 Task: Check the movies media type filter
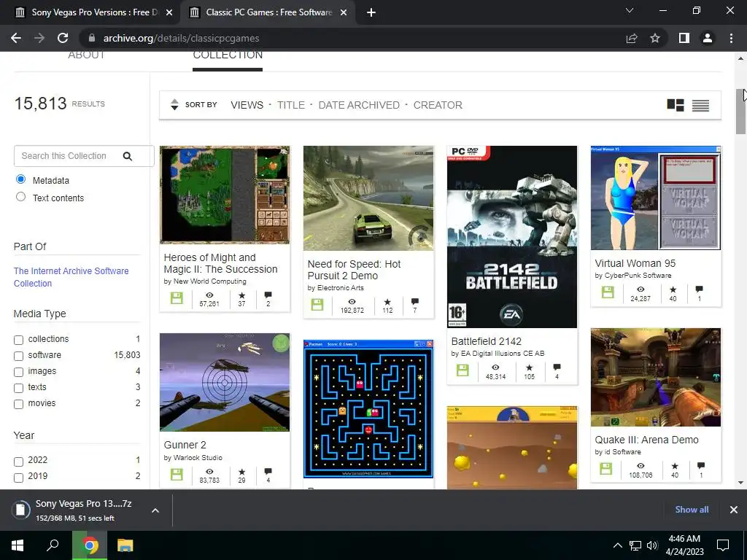click(x=18, y=404)
